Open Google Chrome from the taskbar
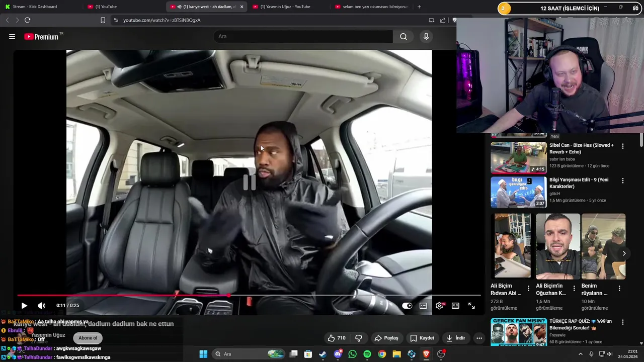 click(382, 354)
